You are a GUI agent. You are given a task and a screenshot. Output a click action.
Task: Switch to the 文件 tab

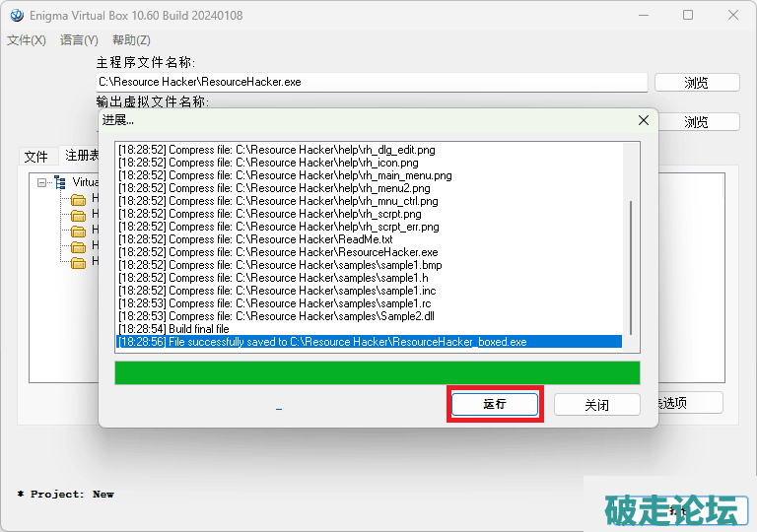36,157
